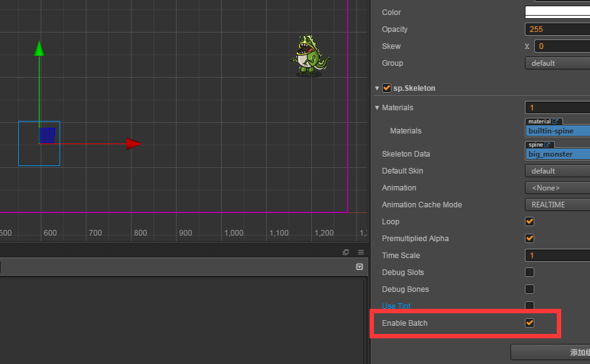Click the Skeleton Data label
The height and width of the screenshot is (364, 590).
coord(406,154)
